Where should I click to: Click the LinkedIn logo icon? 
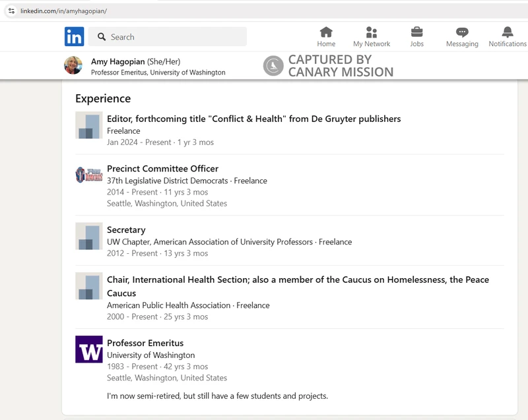click(x=74, y=36)
